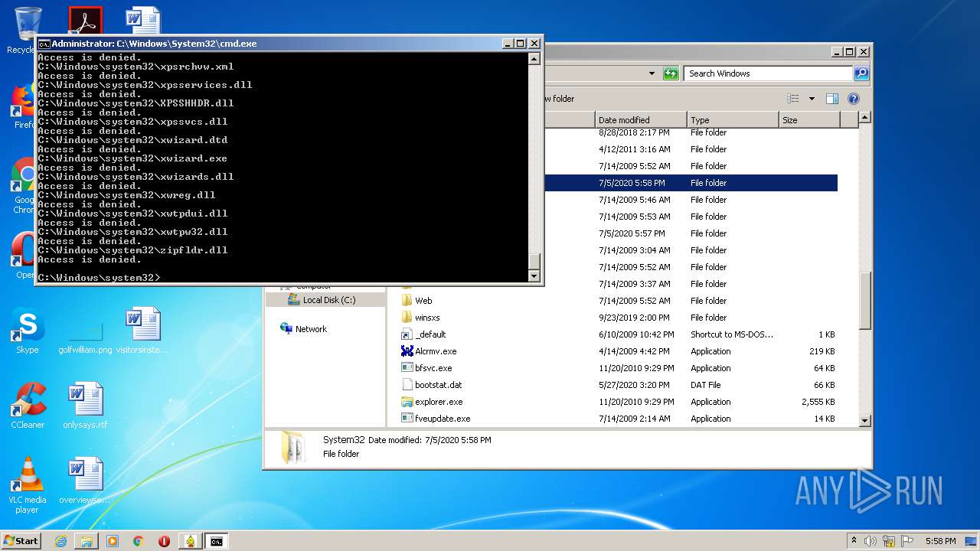980x551 pixels.
Task: Open Explorer help via the question mark icon
Action: pos(854,99)
